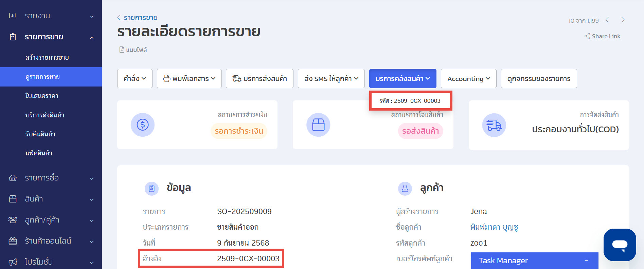Viewport: 644px width, 269px height.
Task: Click the delivery truck icon
Action: click(494, 125)
